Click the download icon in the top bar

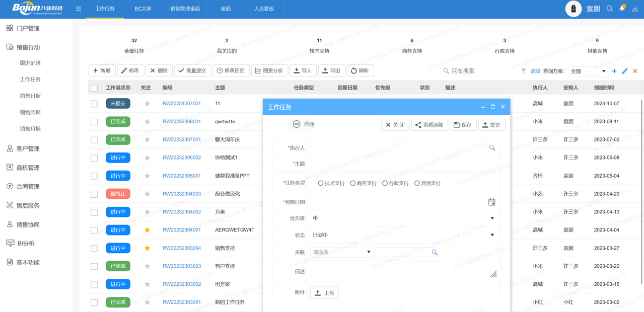(635, 9)
